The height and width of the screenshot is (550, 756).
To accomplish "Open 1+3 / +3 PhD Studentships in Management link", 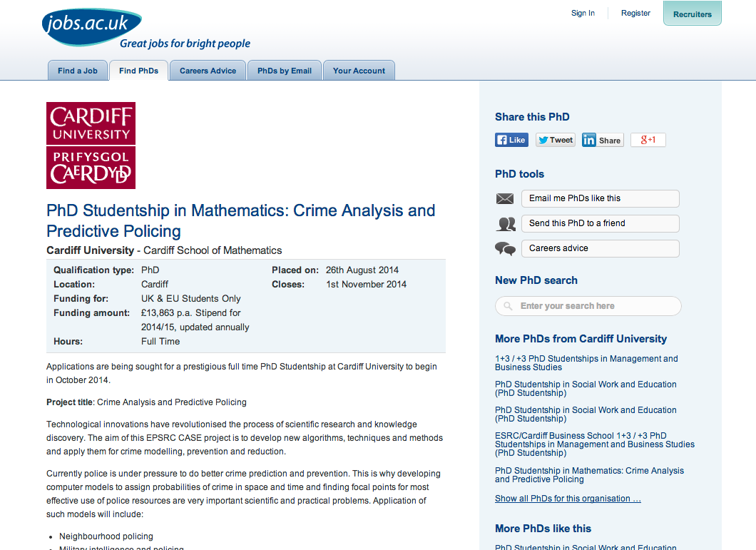I will [586, 363].
